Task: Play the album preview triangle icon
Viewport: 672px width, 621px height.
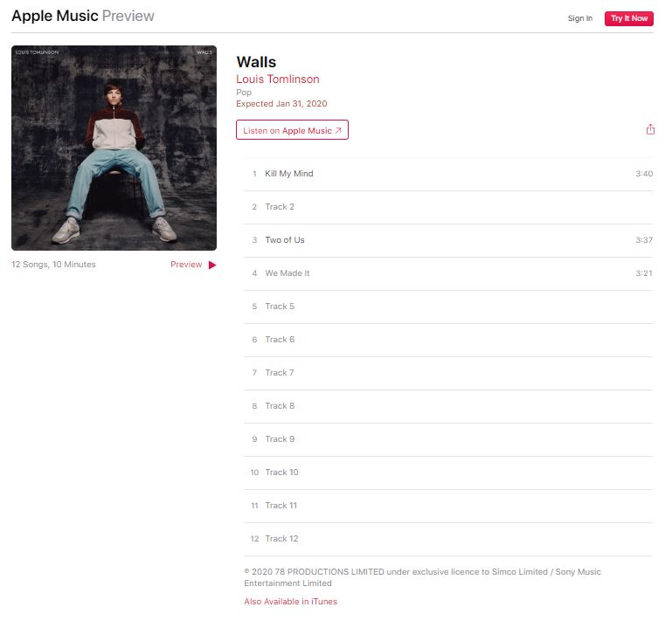Action: [212, 266]
